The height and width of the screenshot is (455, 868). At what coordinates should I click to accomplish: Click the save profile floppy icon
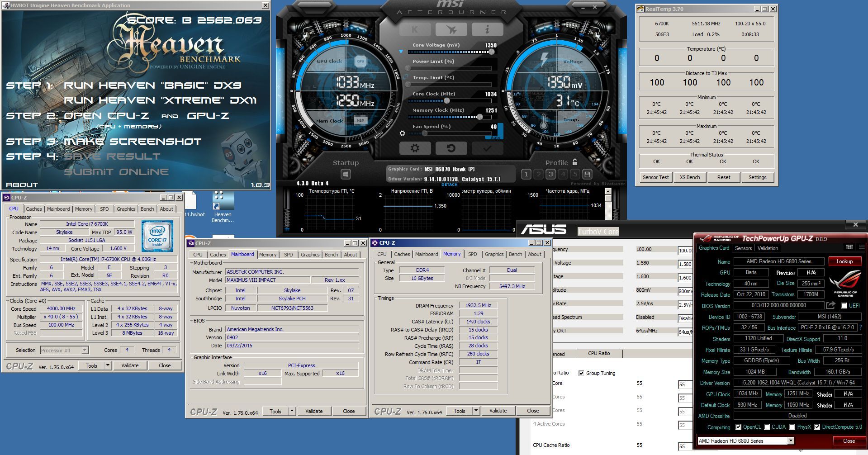(x=587, y=174)
